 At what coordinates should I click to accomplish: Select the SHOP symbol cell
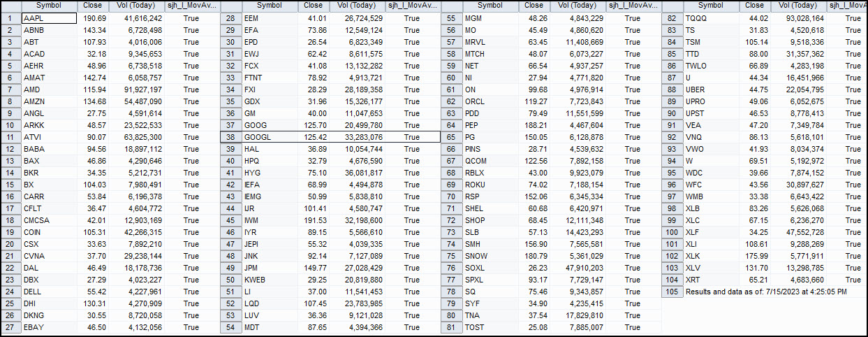[x=490, y=220]
